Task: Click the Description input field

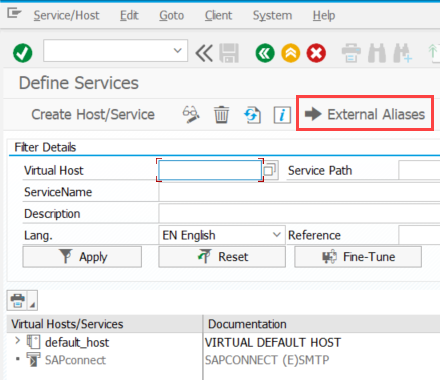Action: click(299, 214)
